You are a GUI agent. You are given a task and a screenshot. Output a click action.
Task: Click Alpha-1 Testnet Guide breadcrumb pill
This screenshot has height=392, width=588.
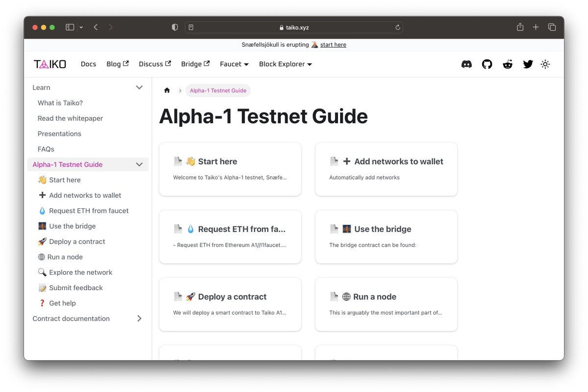coord(218,91)
